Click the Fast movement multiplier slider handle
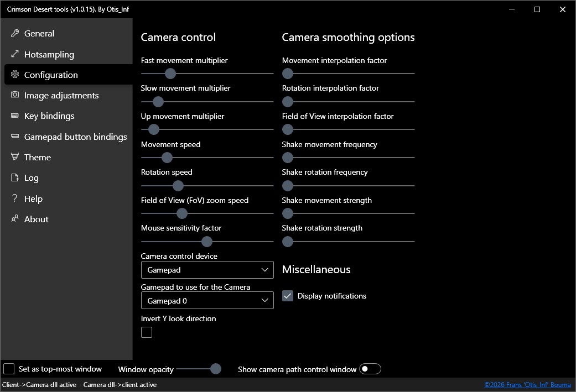 170,74
